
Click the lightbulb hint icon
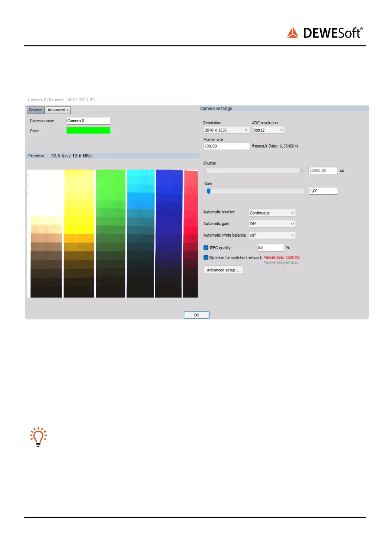38,437
